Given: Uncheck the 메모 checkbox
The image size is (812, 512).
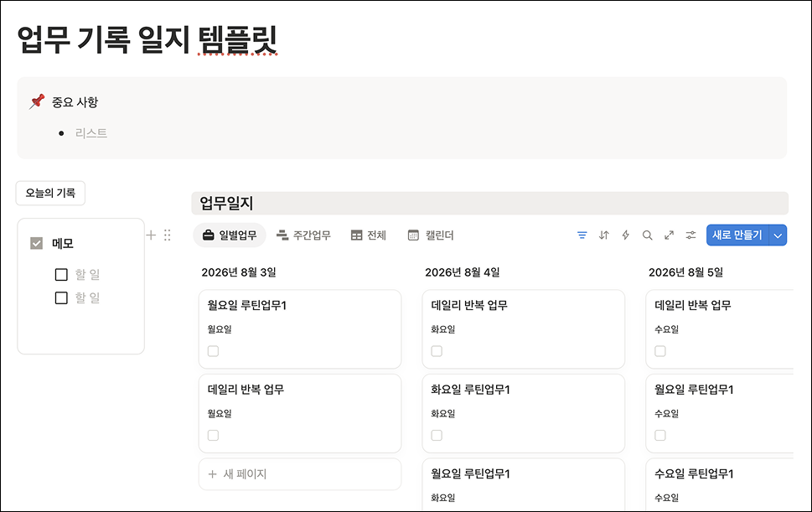Looking at the screenshot, I should [x=36, y=243].
